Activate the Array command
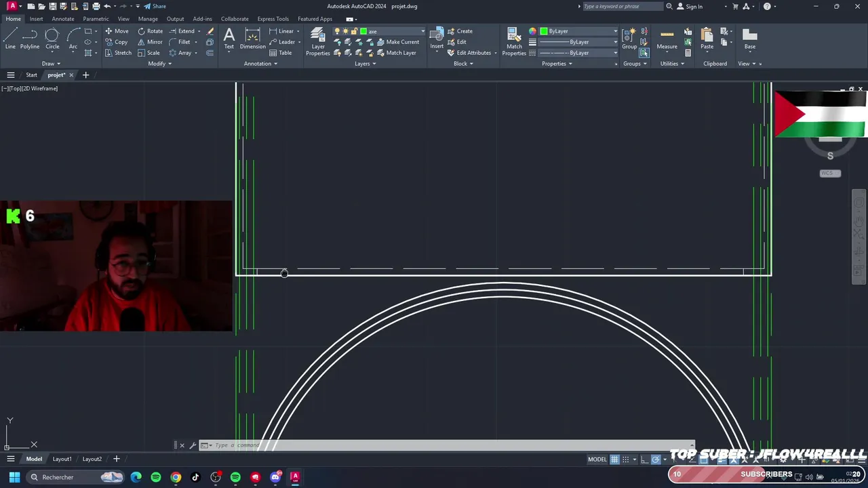868x488 pixels. (x=180, y=53)
